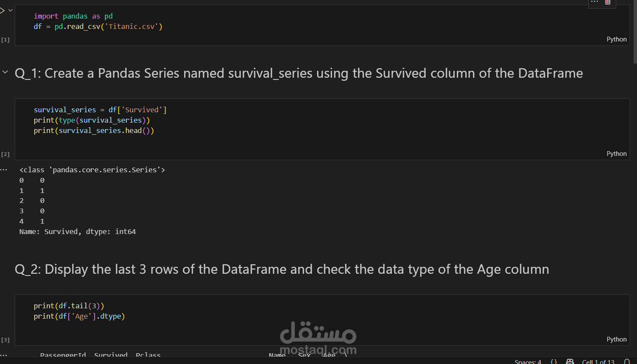Collapse the Q_1 markdown section

5,72
